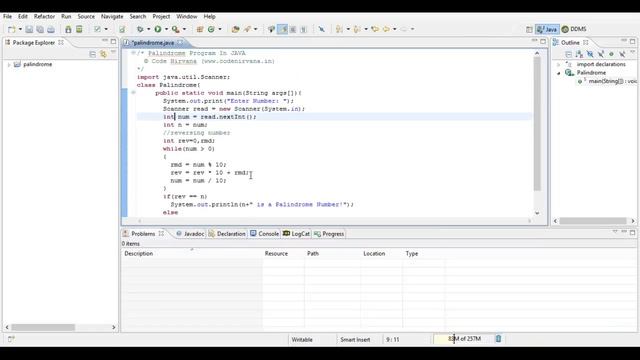Viewport: 640px width, 360px height.
Task: Click the Last Edit Location icon
Action: pyautogui.click(x=375, y=29)
